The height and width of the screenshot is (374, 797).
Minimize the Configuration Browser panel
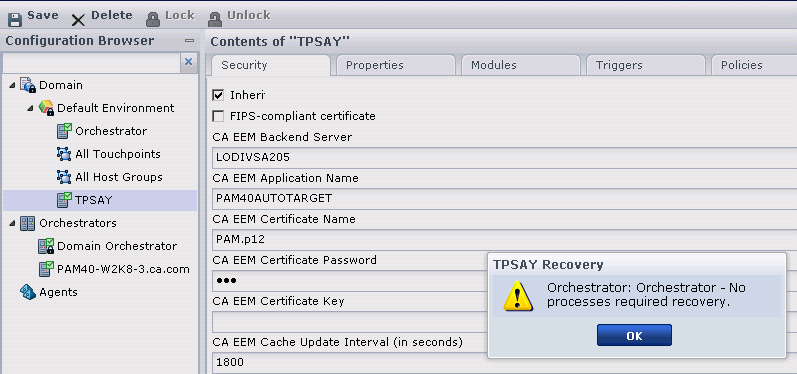pos(189,41)
